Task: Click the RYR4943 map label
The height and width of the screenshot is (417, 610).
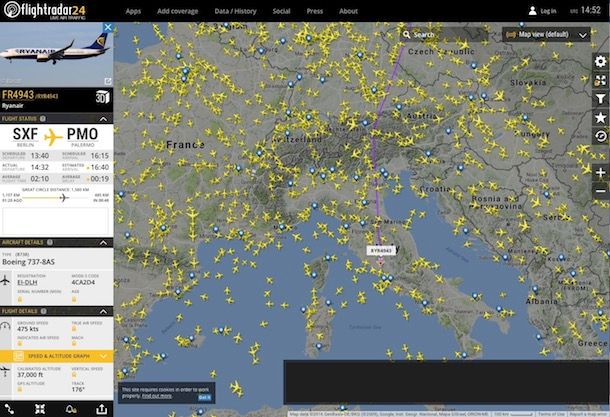Action: point(381,251)
